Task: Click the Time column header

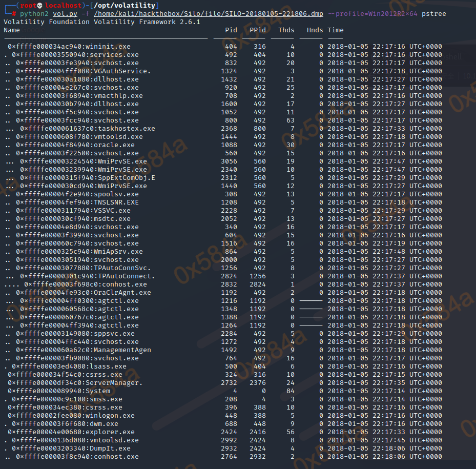Action: pyautogui.click(x=336, y=30)
